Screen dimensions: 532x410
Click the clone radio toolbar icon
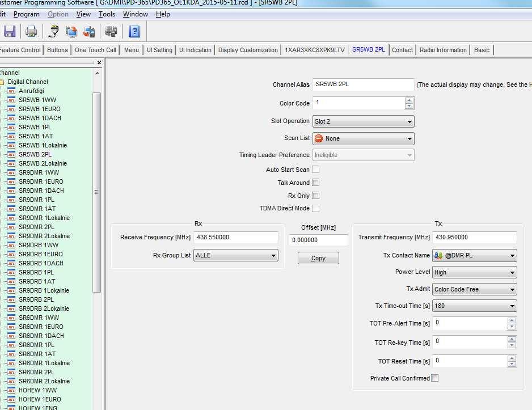point(111,32)
